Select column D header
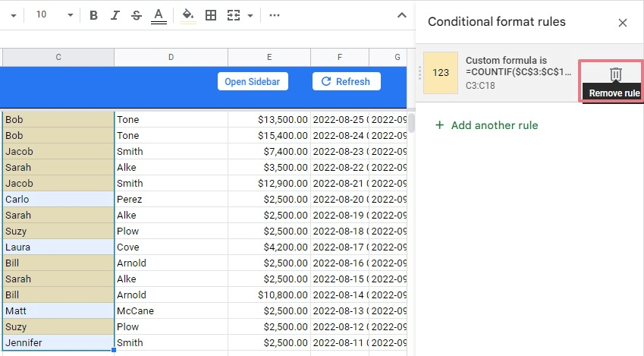Image resolution: width=644 pixels, height=356 pixels. coord(171,57)
